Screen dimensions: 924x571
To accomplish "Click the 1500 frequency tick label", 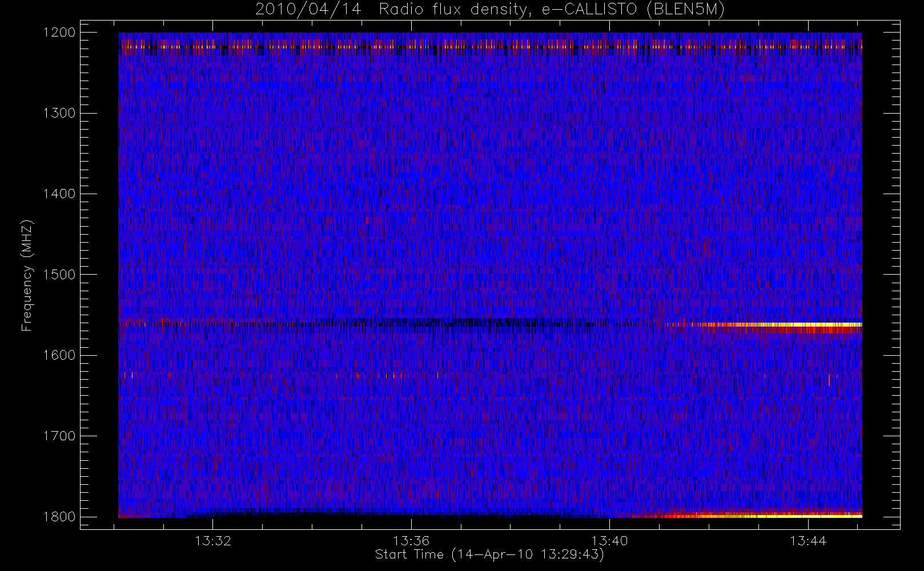I will (x=59, y=275).
